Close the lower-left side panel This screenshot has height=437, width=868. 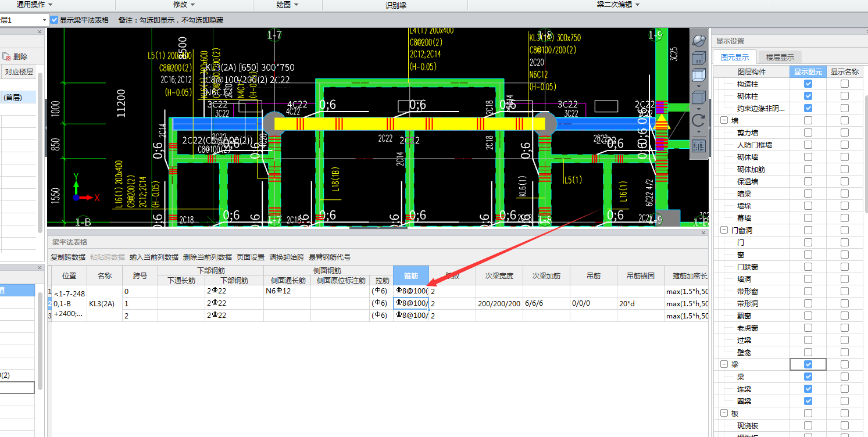(x=40, y=267)
